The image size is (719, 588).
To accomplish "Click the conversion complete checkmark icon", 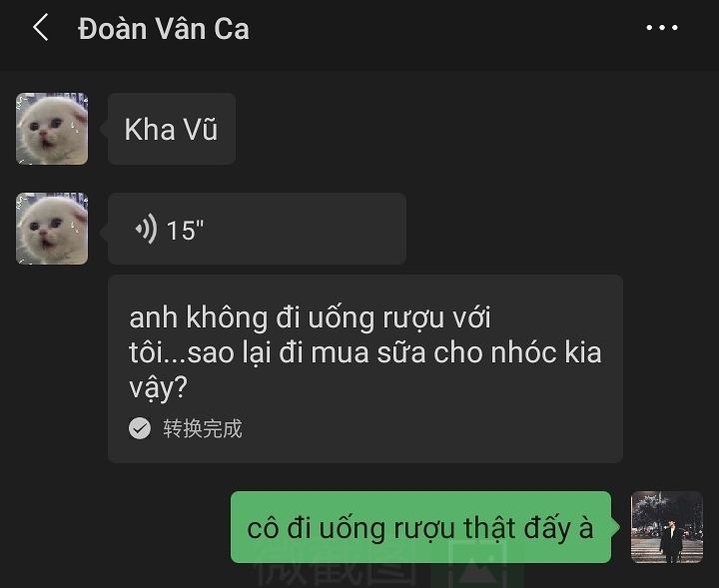I will [x=140, y=428].
